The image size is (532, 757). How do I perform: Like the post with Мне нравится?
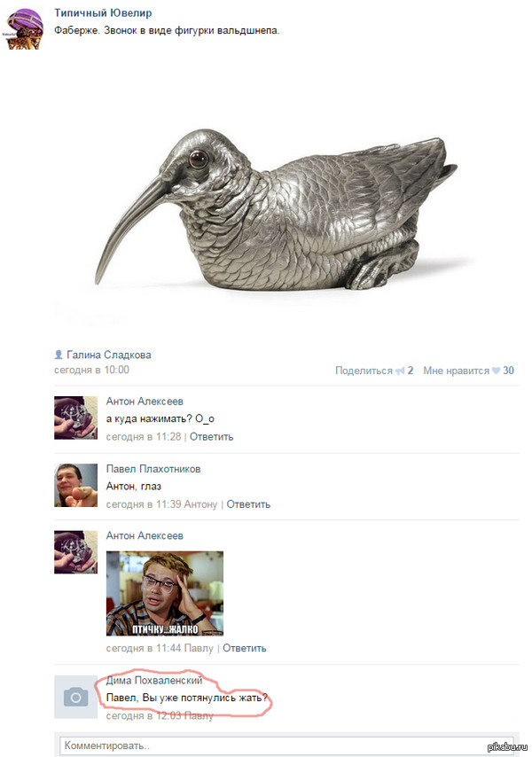tap(457, 371)
